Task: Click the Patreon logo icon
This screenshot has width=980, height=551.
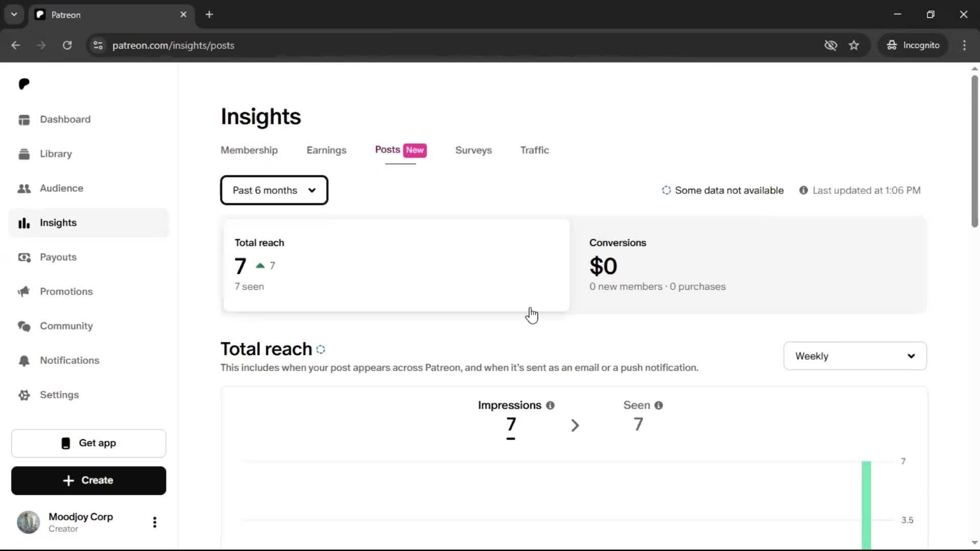Action: pos(24,84)
